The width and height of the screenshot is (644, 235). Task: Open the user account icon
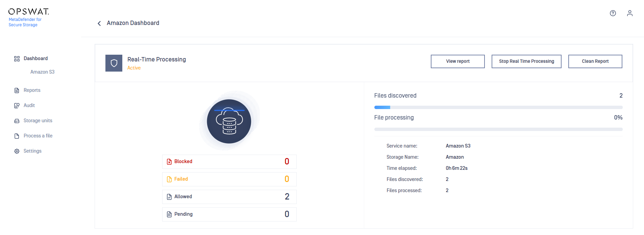pos(630,13)
